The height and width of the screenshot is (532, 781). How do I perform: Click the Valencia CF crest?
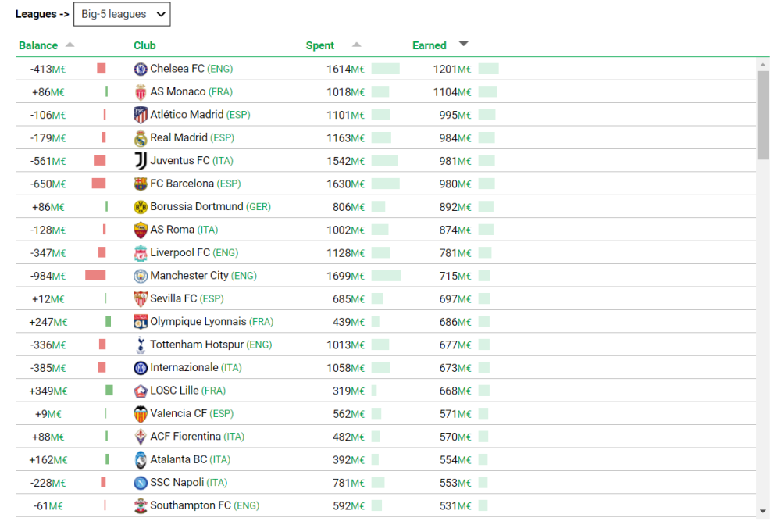click(141, 414)
